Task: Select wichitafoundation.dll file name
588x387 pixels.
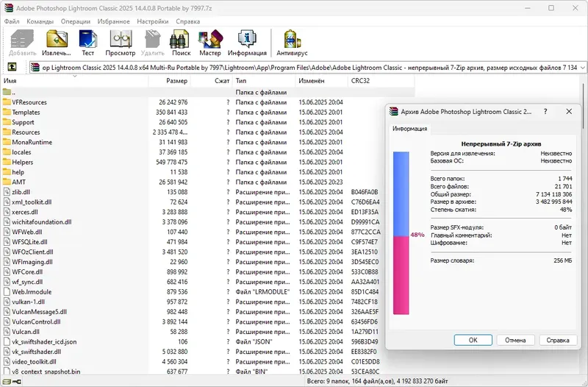Action: coord(42,222)
